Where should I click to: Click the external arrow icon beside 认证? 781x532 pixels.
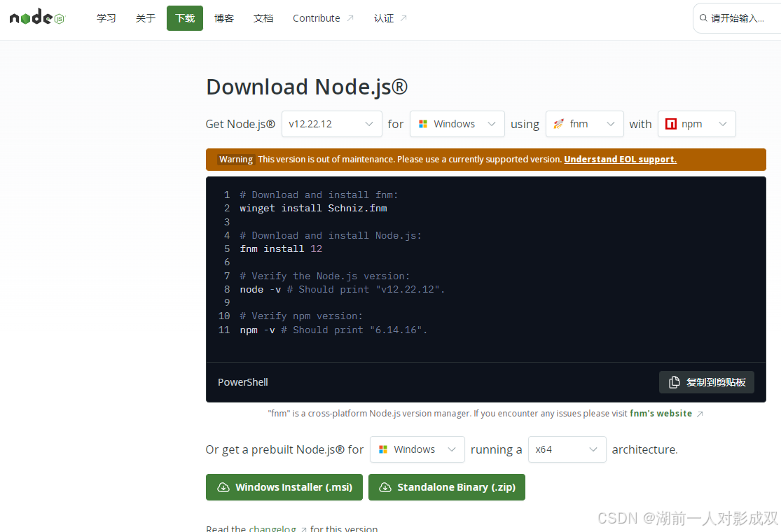(403, 18)
